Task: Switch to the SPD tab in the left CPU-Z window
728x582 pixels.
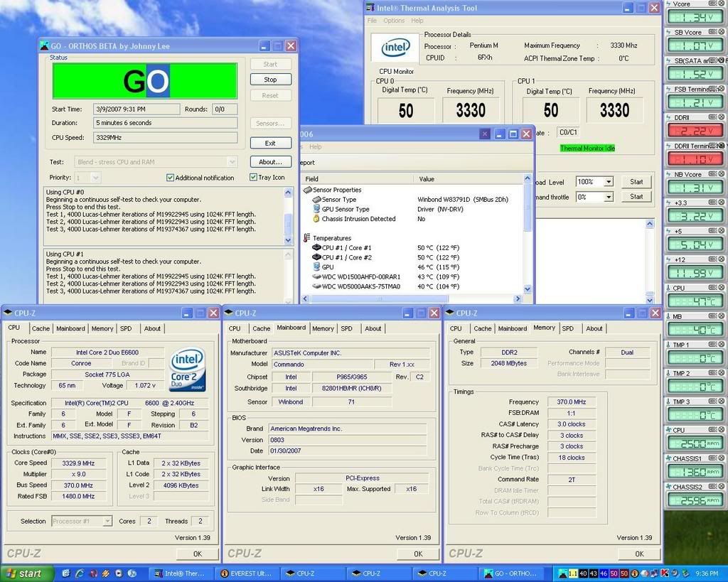Action: (x=126, y=328)
